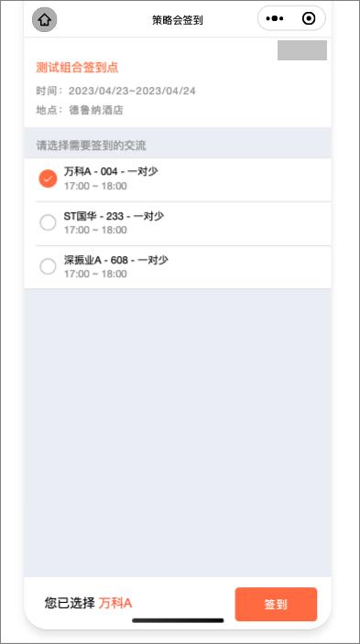Click the 请选择需要签到的交流 header

92,145
